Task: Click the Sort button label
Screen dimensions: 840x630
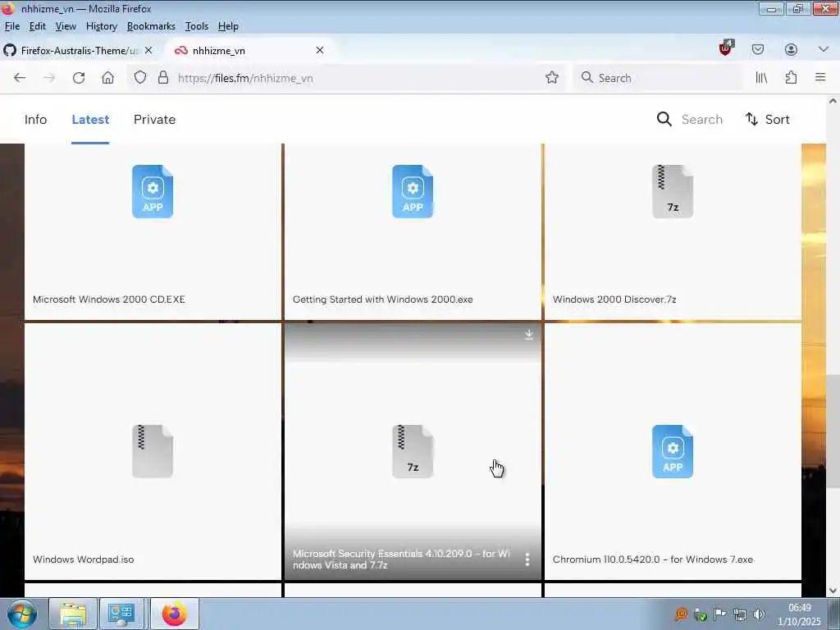Action: click(777, 120)
